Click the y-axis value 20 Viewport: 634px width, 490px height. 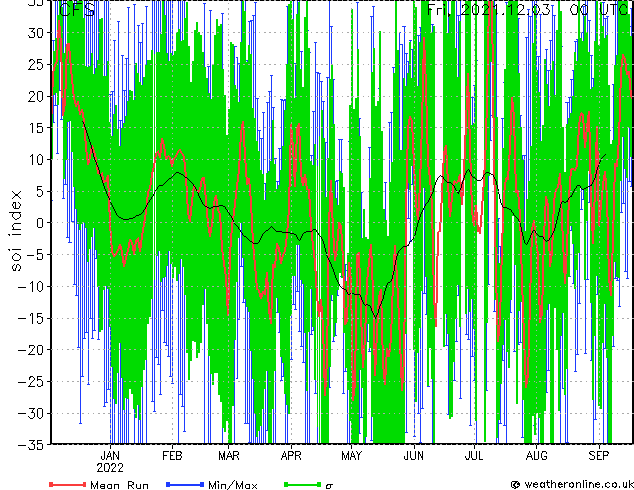[36, 96]
